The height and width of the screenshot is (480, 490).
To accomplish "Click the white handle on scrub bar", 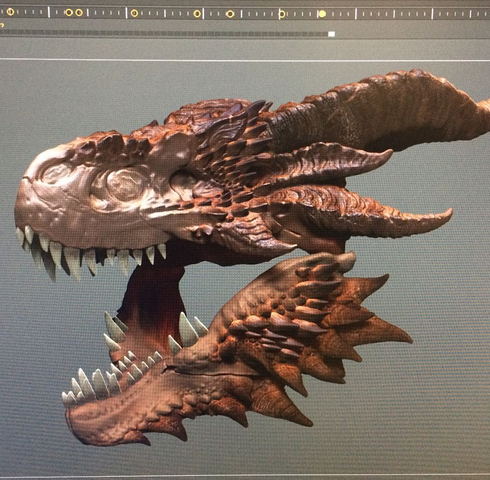I will pyautogui.click(x=331, y=34).
